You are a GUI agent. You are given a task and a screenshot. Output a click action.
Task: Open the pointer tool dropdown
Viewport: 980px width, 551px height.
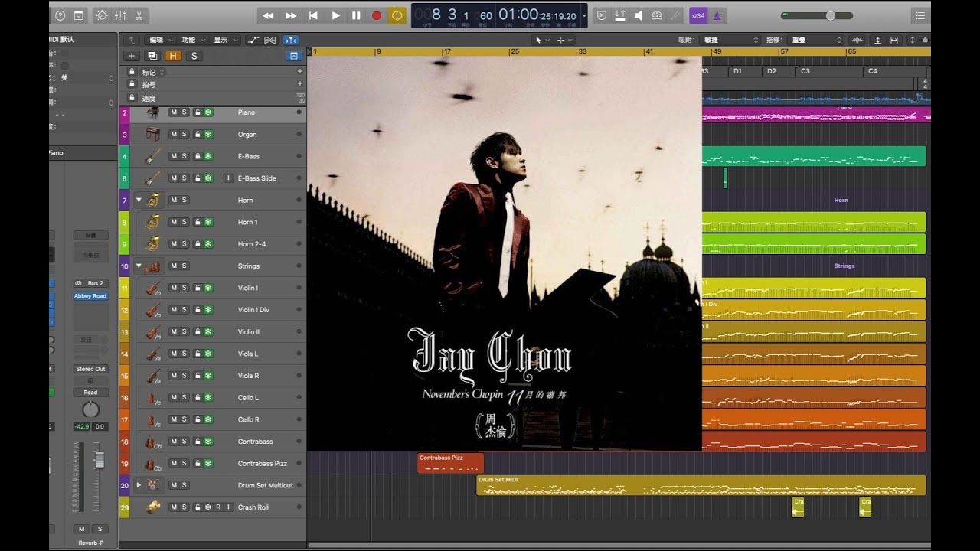[x=541, y=40]
